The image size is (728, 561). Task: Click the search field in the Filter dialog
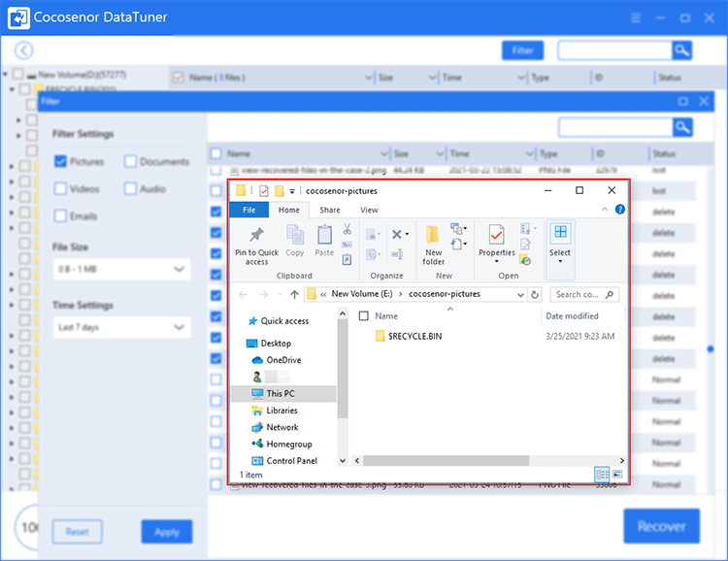tap(615, 127)
